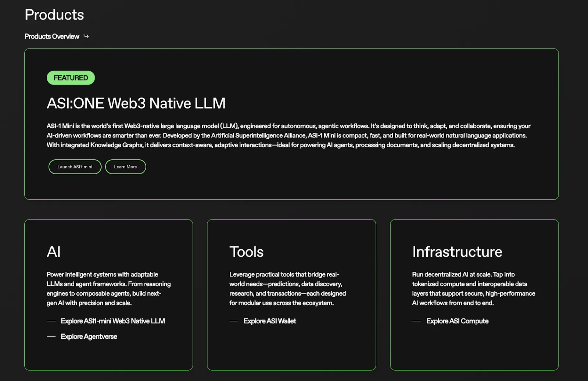Launch ASI1-mini from the featured card

(x=75, y=167)
